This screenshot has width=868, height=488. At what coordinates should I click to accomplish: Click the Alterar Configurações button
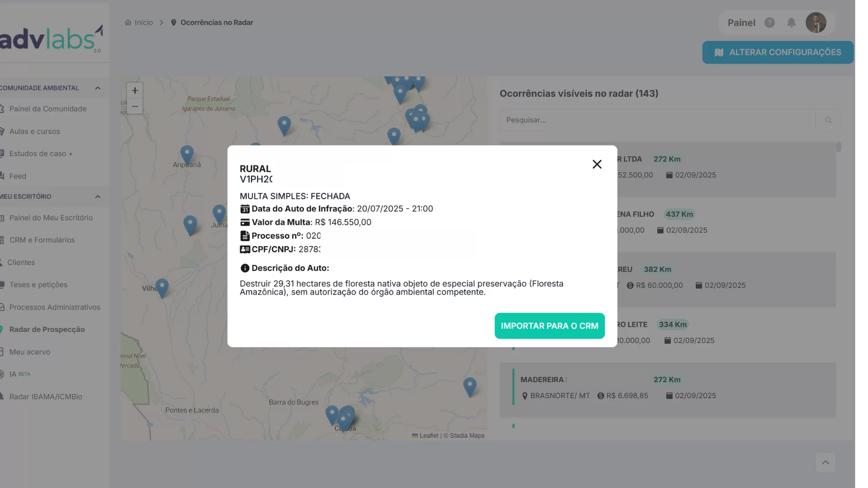778,52
